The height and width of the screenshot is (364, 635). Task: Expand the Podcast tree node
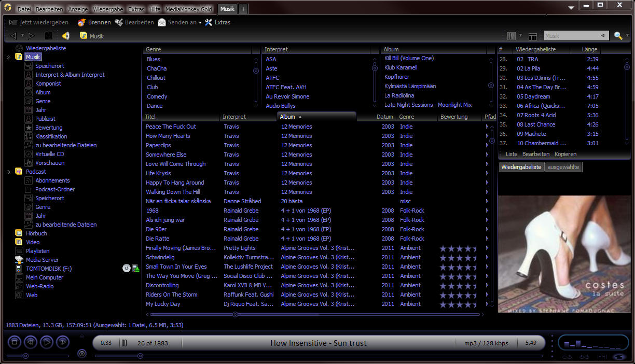click(x=8, y=172)
